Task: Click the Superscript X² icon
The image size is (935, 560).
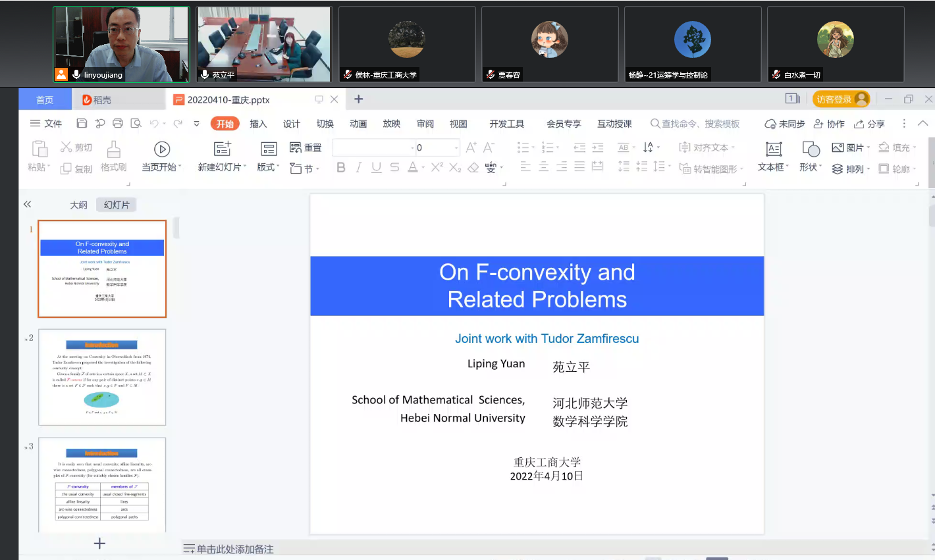Action: 437,168
